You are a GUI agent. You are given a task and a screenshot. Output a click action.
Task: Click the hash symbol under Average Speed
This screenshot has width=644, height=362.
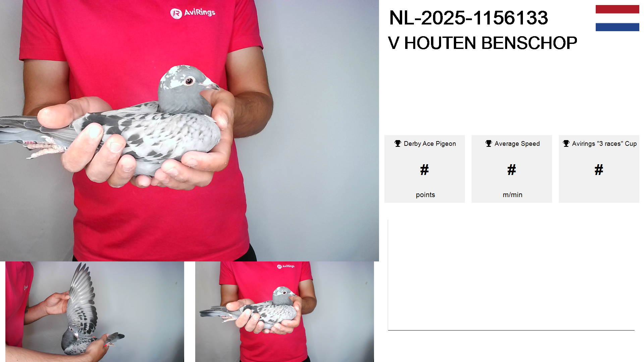(x=512, y=170)
